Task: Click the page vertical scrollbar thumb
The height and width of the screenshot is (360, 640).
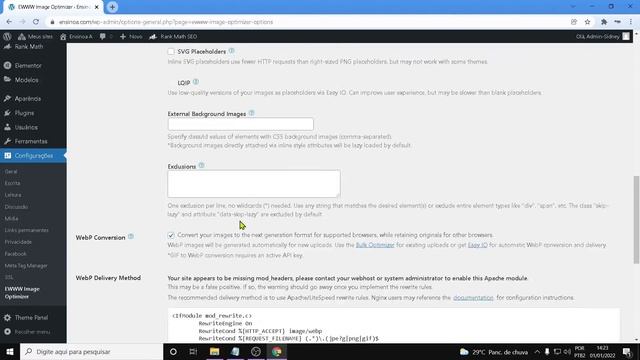Action: (x=636, y=220)
